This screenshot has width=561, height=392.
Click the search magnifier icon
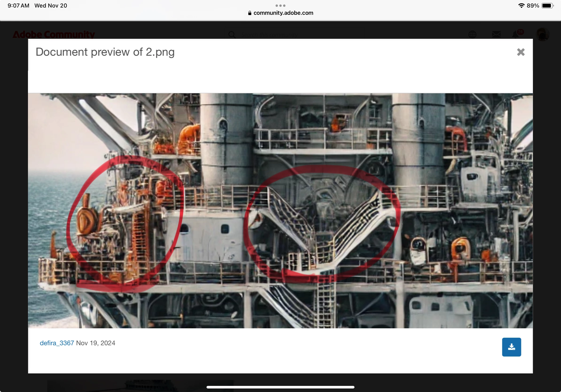point(232,35)
